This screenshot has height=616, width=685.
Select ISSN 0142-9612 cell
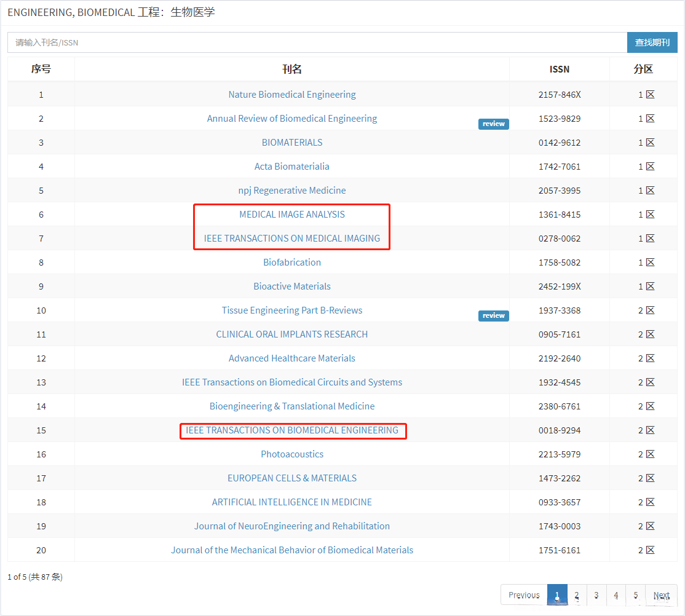point(560,143)
